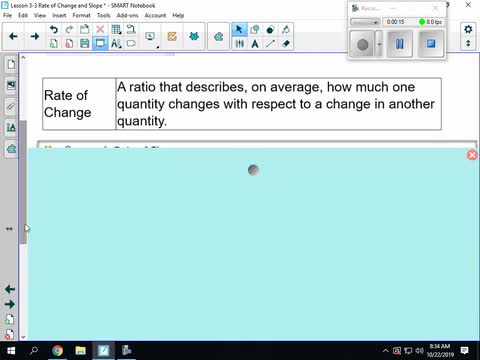
Task: Open the teal add-ons monster icon
Action: pos(194,36)
